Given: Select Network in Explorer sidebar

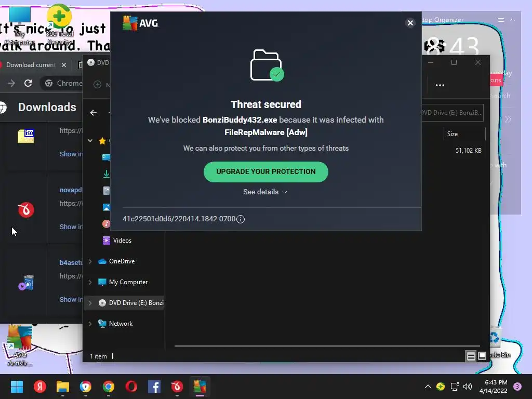Looking at the screenshot, I should point(115,323).
